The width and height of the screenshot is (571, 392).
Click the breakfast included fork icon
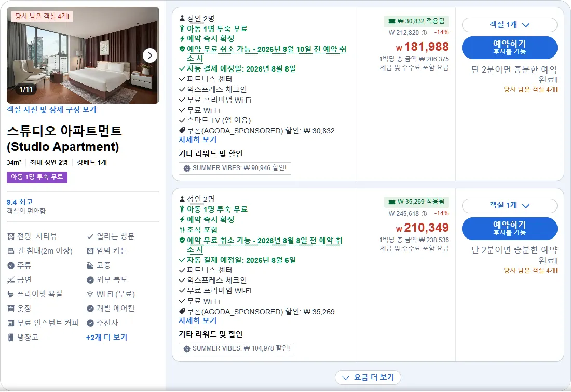tap(182, 230)
